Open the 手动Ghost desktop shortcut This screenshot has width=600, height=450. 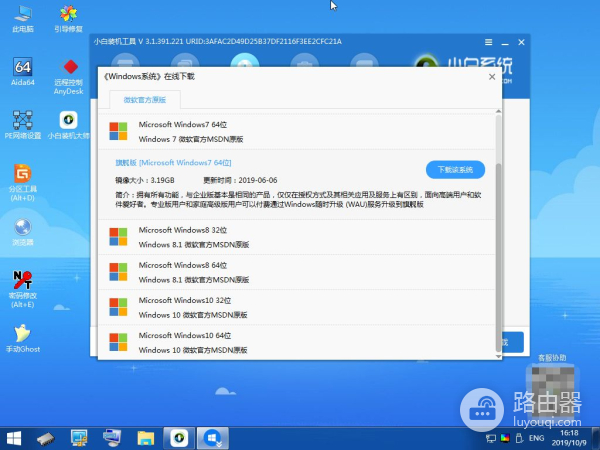22,334
